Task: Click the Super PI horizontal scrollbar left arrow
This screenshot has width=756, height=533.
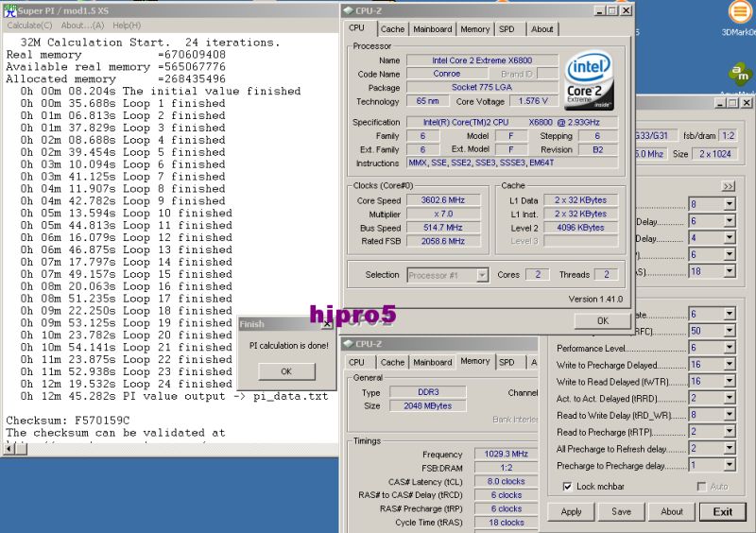Action: (x=9, y=449)
